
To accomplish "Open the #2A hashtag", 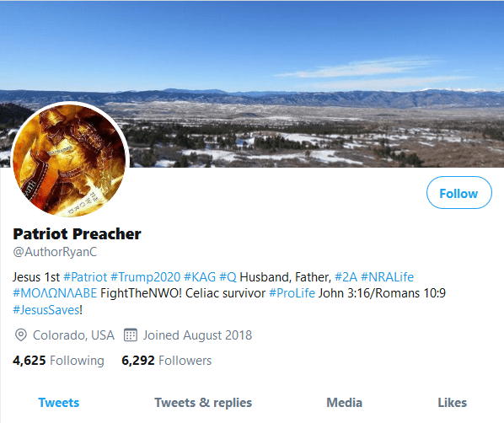I will click(x=346, y=276).
